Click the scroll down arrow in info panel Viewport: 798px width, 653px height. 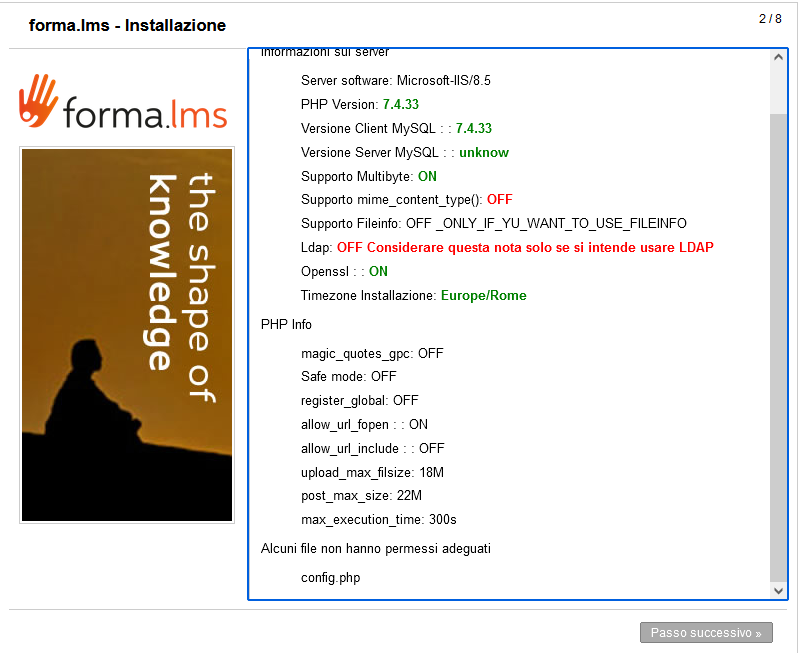click(779, 591)
